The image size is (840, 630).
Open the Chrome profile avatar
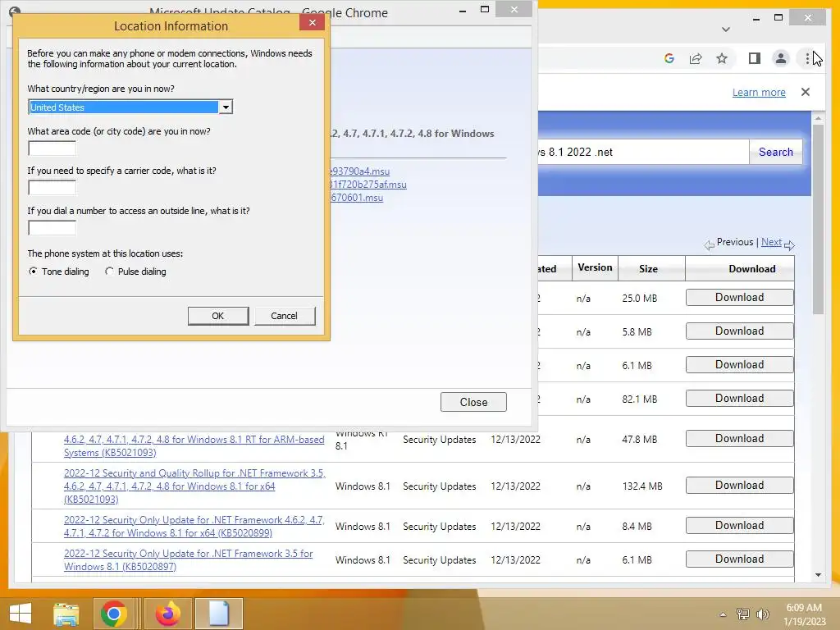(781, 58)
